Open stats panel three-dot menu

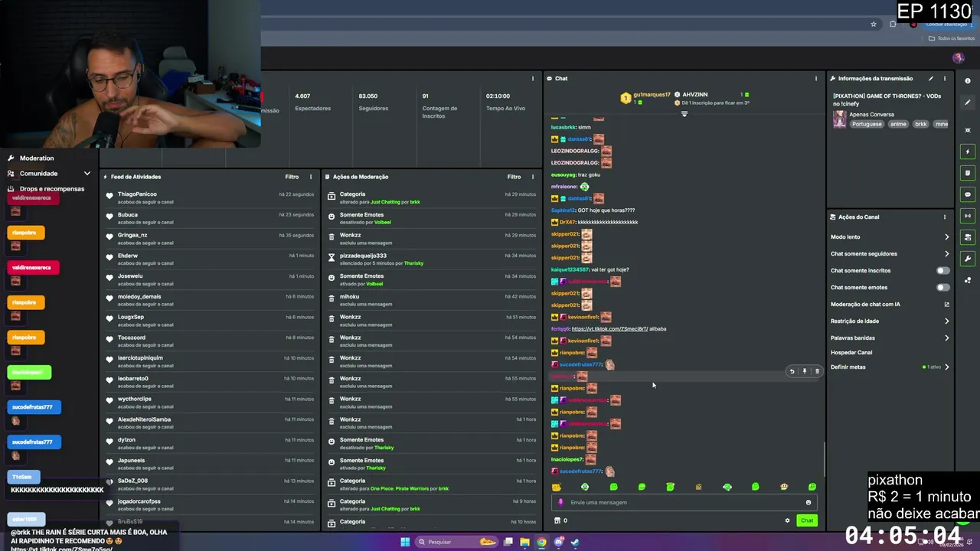tap(532, 79)
